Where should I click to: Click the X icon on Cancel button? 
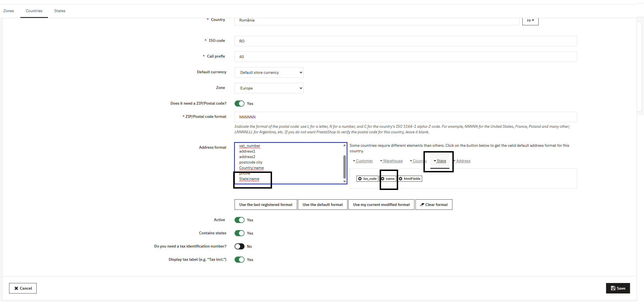point(16,288)
